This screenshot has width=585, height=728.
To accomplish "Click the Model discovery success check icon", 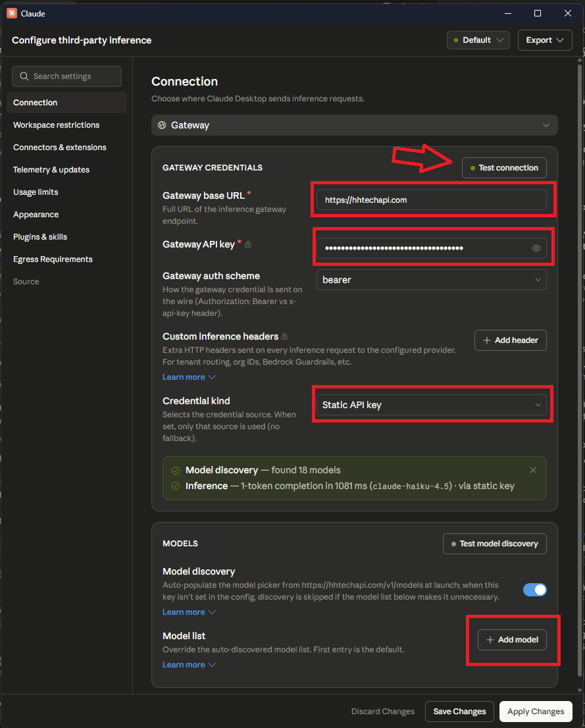I will click(176, 471).
